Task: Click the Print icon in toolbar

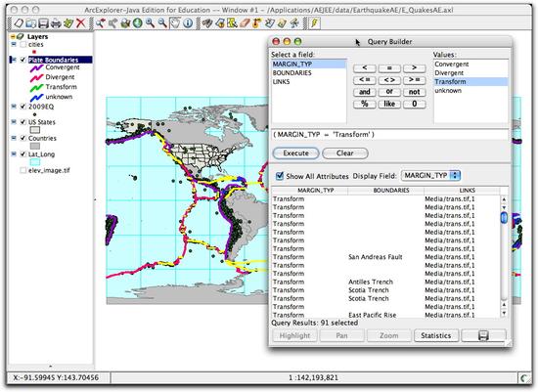Action: coord(55,23)
